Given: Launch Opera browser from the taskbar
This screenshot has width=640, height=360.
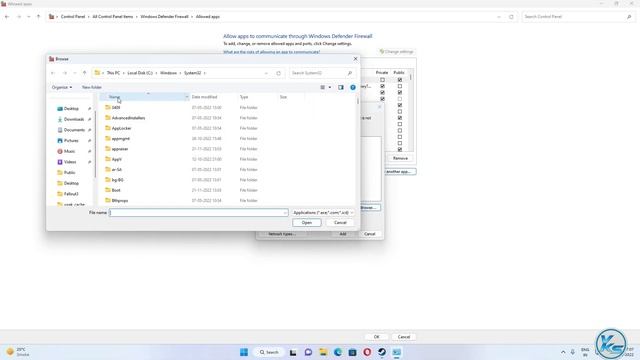Looking at the screenshot, I should click(367, 352).
